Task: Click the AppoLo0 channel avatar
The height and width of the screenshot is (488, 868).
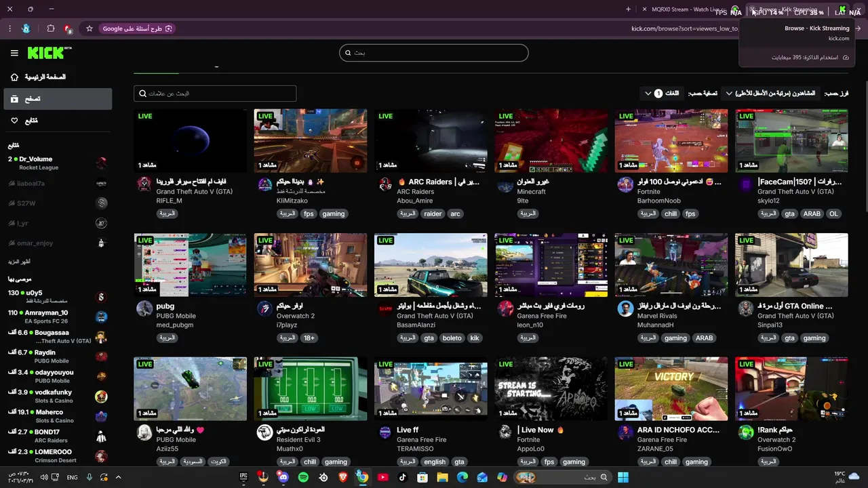Action: pyautogui.click(x=505, y=432)
